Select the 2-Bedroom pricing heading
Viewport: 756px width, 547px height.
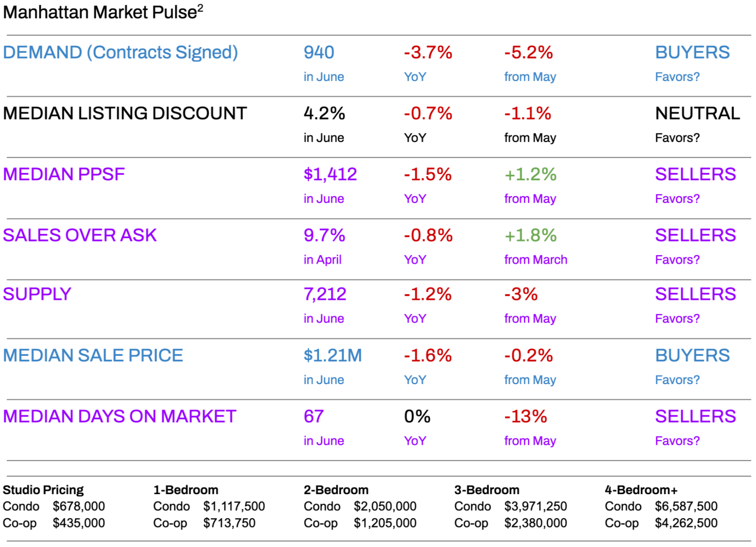pyautogui.click(x=336, y=490)
